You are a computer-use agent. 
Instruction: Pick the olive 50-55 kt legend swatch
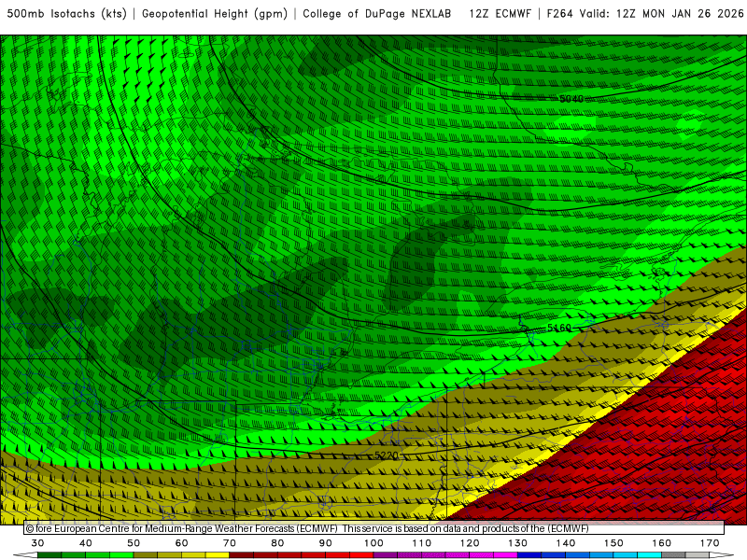pos(146,555)
